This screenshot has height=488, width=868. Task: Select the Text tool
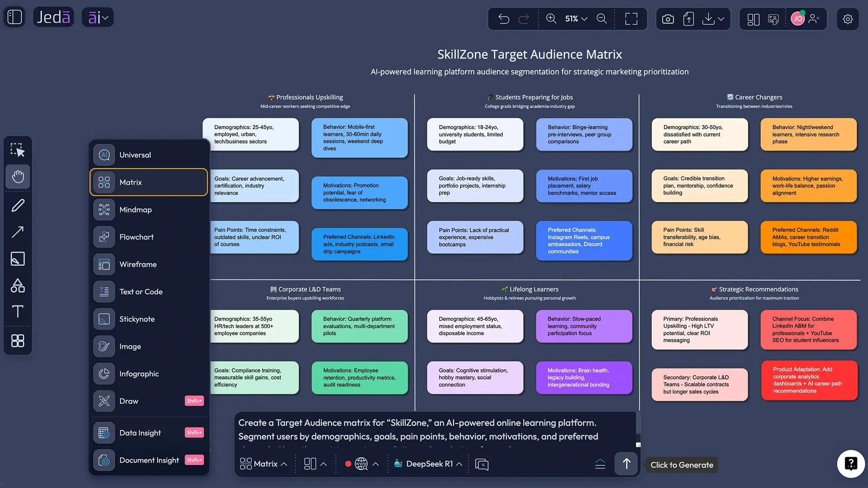coord(18,311)
